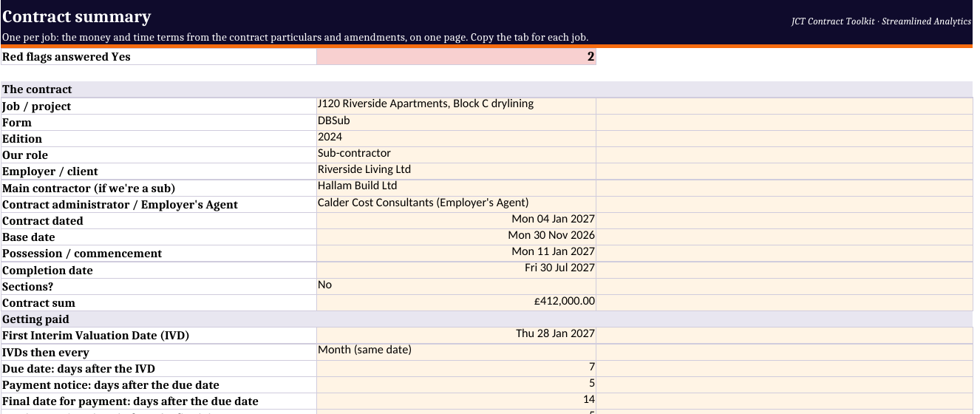Viewport: 980px width, 414px height.
Task: Select 'Possession / commencement' label
Action: (x=159, y=253)
